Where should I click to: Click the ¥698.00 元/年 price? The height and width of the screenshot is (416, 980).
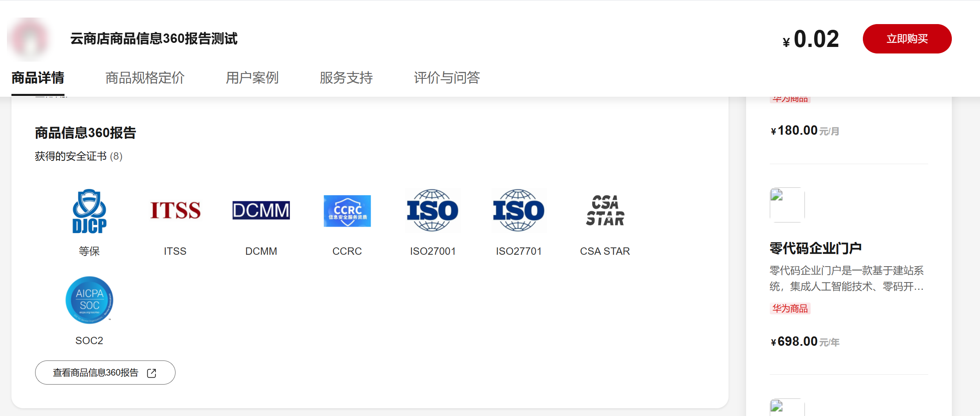click(805, 342)
